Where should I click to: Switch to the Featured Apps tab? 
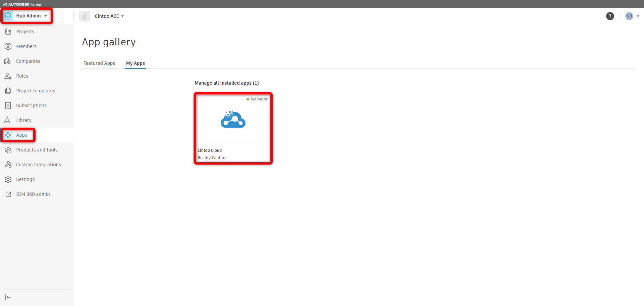click(99, 63)
